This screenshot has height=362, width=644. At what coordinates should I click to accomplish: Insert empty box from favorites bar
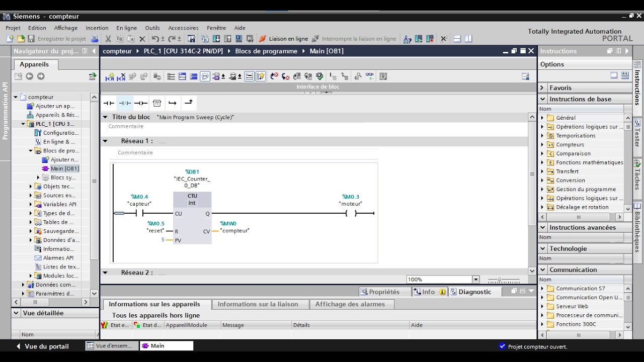[x=157, y=103]
